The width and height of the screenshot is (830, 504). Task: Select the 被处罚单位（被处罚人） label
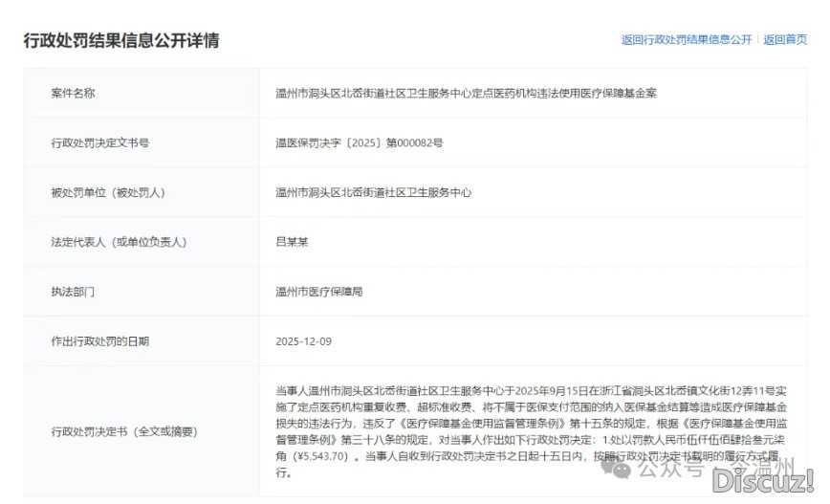(x=107, y=192)
